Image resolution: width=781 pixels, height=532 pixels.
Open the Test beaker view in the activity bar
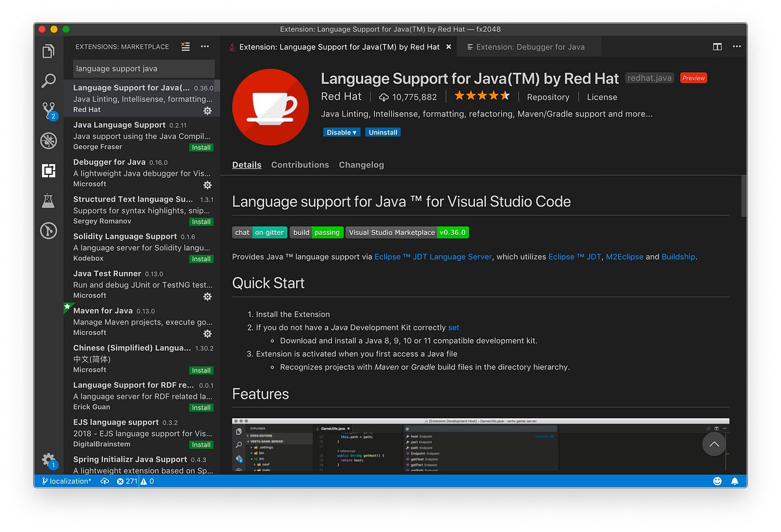click(x=49, y=200)
